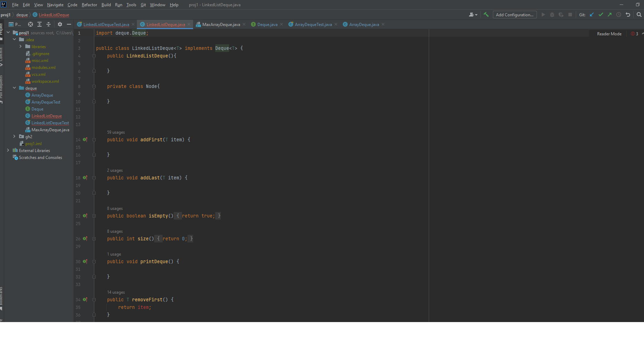Open Search Everywhere magnifier
This screenshot has width=644, height=356.
[x=639, y=15]
